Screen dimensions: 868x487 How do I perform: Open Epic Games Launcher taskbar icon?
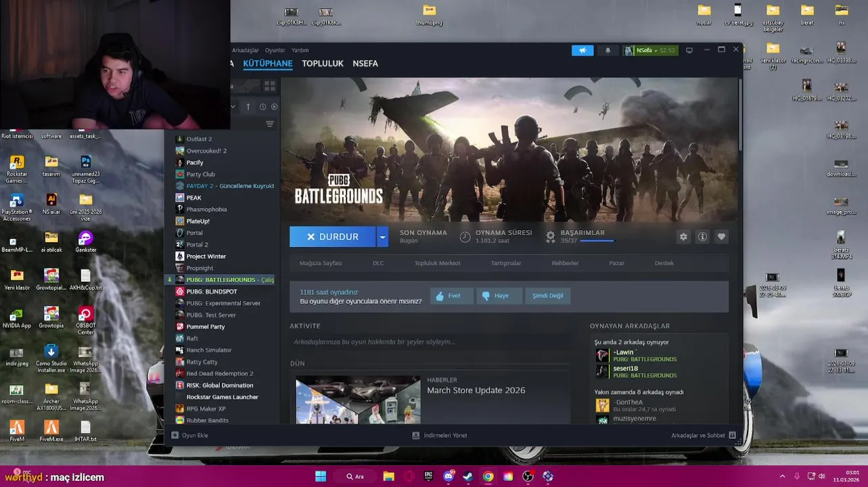428,476
